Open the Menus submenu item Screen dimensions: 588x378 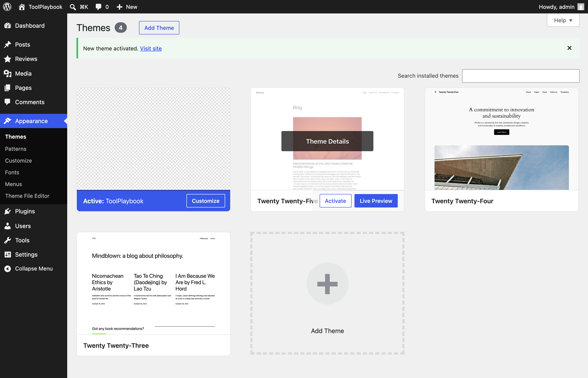pos(13,184)
